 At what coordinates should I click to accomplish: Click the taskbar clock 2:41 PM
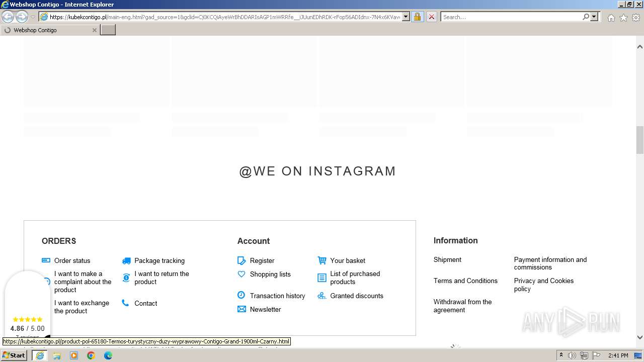pos(618,355)
